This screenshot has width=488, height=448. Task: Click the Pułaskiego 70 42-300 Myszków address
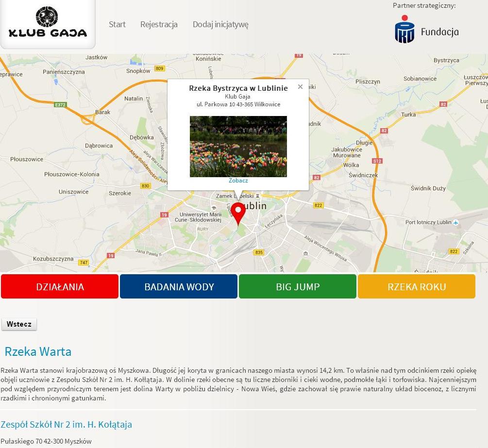pyautogui.click(x=46, y=441)
